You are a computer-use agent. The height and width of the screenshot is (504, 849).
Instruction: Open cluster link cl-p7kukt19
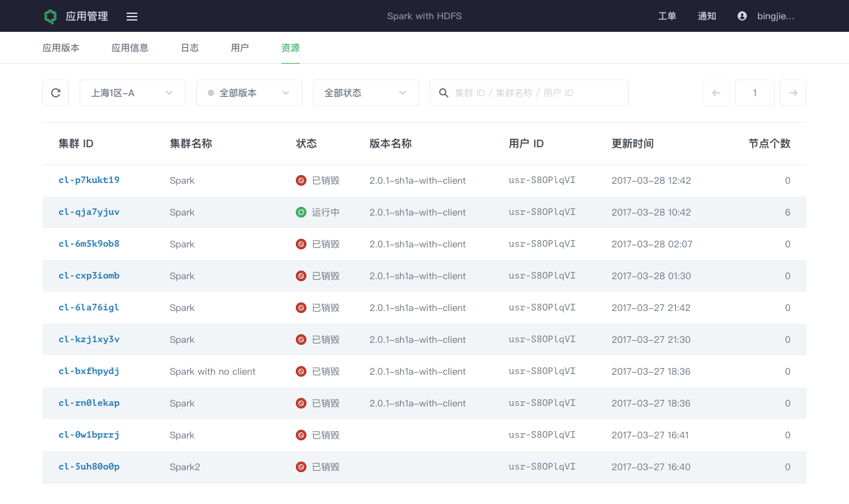[x=89, y=180]
